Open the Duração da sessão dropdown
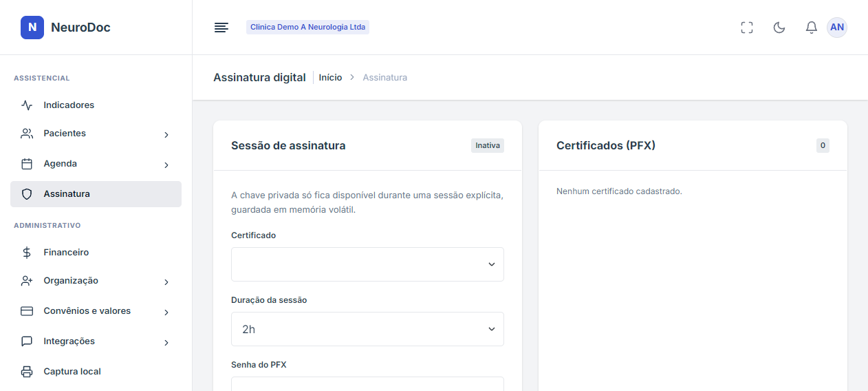Image resolution: width=868 pixels, height=391 pixels. 367,329
